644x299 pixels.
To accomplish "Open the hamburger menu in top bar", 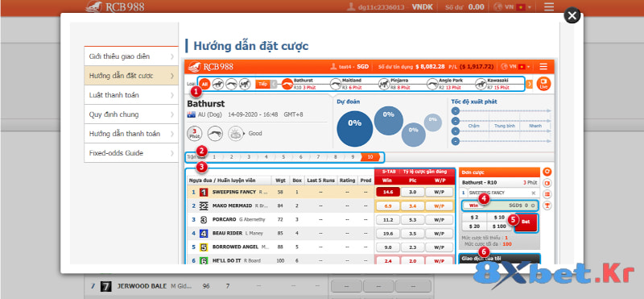I will coord(549,7).
